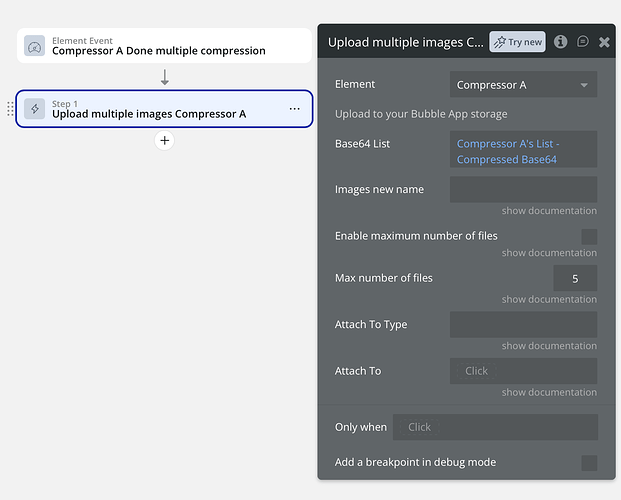
Task: Click the Only when condition field
Action: tap(495, 427)
